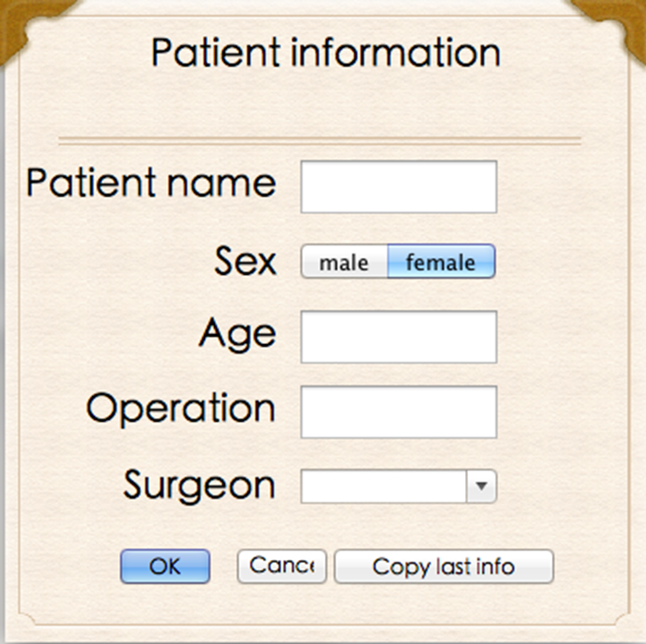Place cursor in the Operation field
This screenshot has height=644, width=646.
click(x=399, y=412)
